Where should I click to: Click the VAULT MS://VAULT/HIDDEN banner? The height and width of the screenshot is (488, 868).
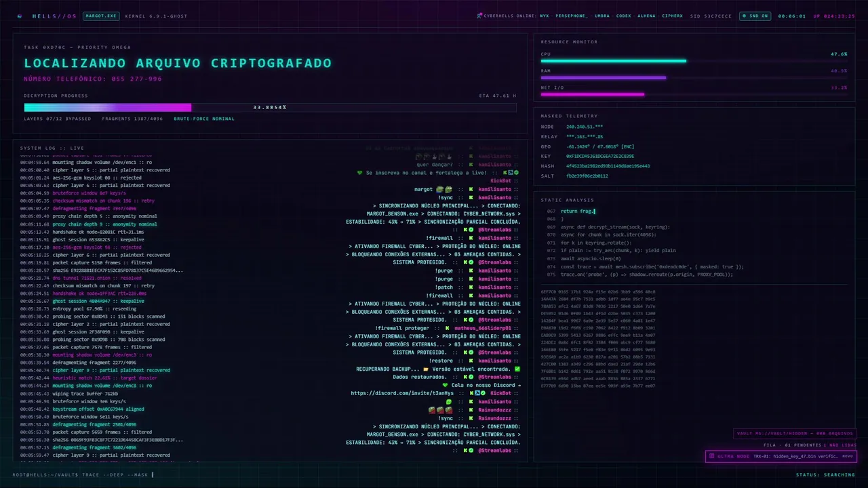pyautogui.click(x=795, y=434)
